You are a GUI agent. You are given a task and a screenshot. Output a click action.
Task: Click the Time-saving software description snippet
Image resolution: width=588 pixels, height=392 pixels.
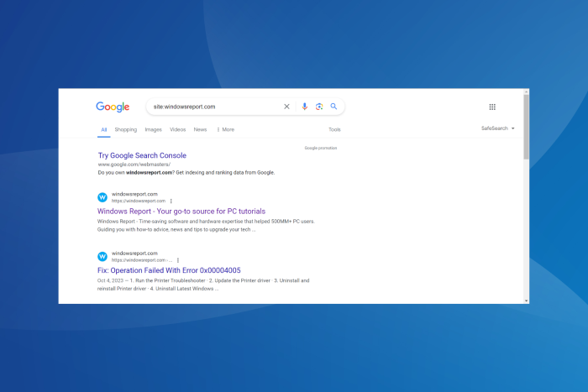[206, 226]
